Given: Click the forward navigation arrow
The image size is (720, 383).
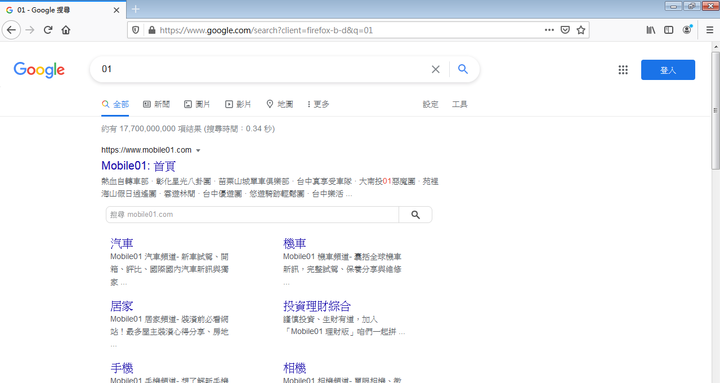Looking at the screenshot, I should pyautogui.click(x=30, y=30).
